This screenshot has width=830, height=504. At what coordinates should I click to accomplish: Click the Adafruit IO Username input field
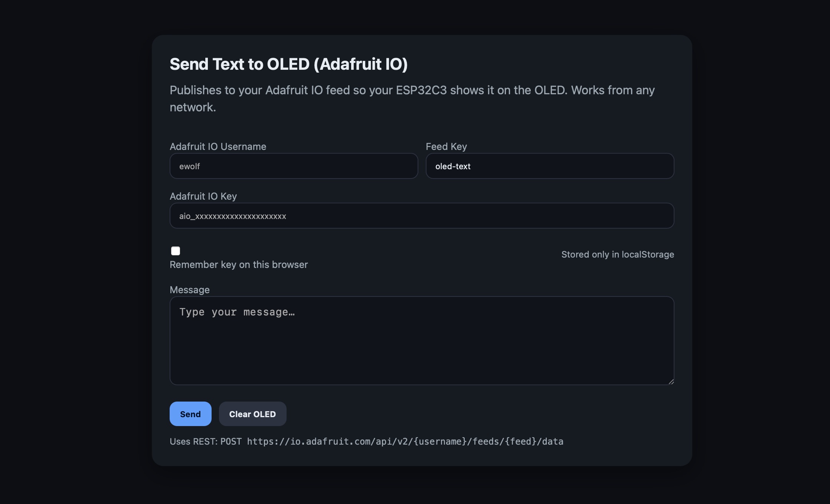coord(294,166)
